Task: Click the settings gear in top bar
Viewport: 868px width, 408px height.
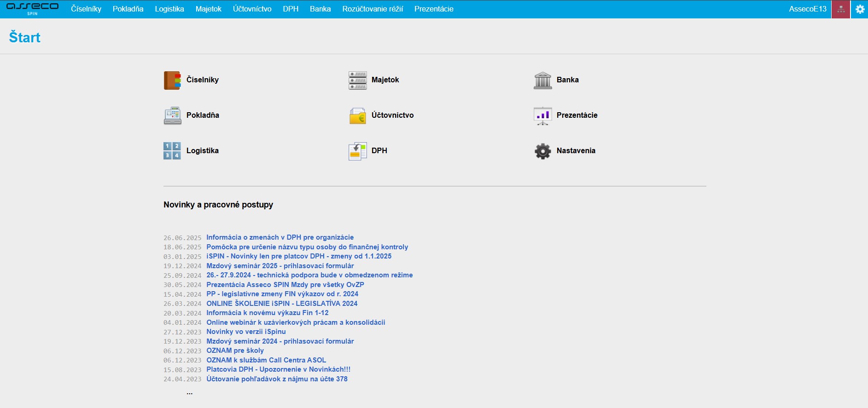Action: [859, 9]
